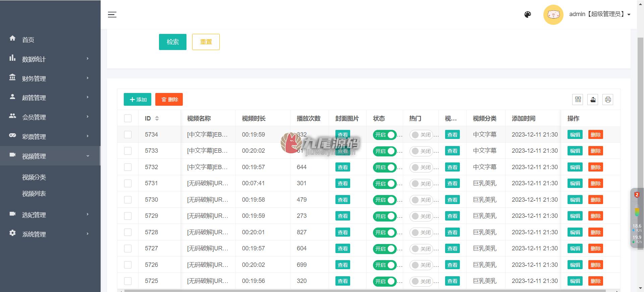Screen dimensions: 644x292
Task: Expand the 系统管理 menu chevron
Action: point(88,234)
